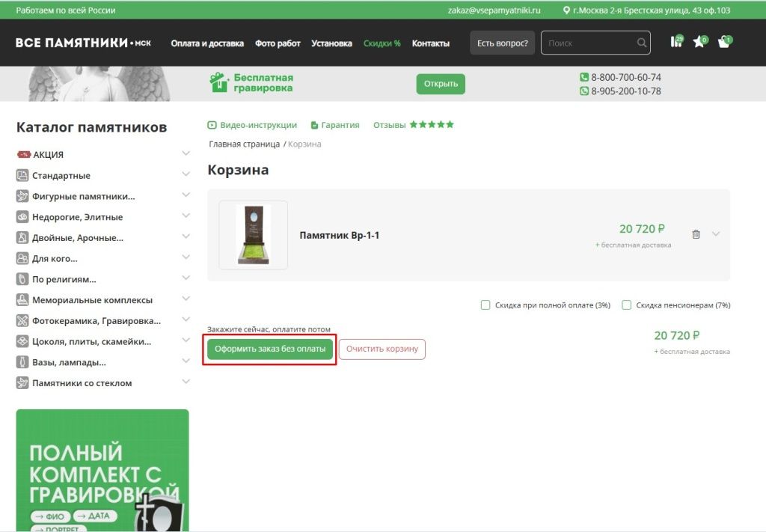Viewport: 766px width, 532px height.
Task: Open favorites via the star icon
Action: click(x=699, y=43)
